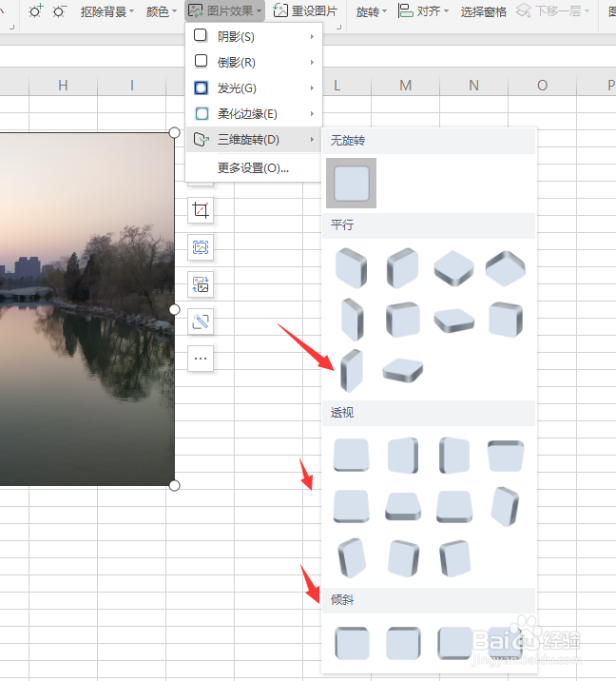Open the 抠除背景 dropdown
This screenshot has width=616, height=681.
(x=107, y=11)
